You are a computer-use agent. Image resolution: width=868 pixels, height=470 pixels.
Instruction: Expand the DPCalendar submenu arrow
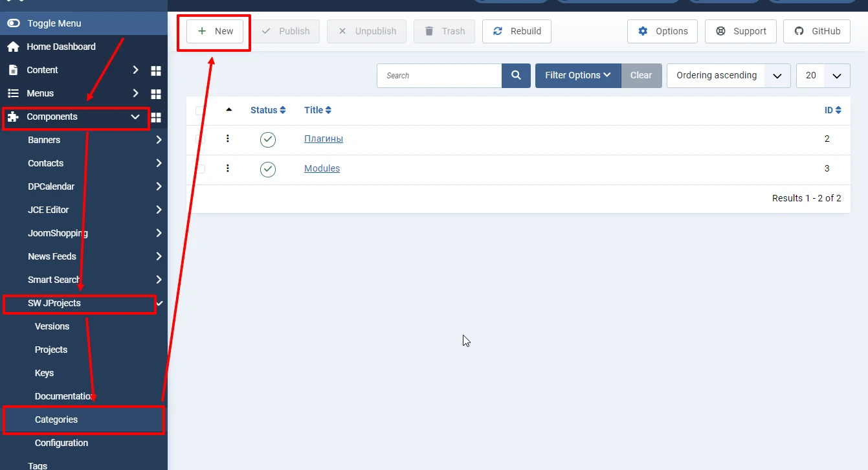coord(159,186)
